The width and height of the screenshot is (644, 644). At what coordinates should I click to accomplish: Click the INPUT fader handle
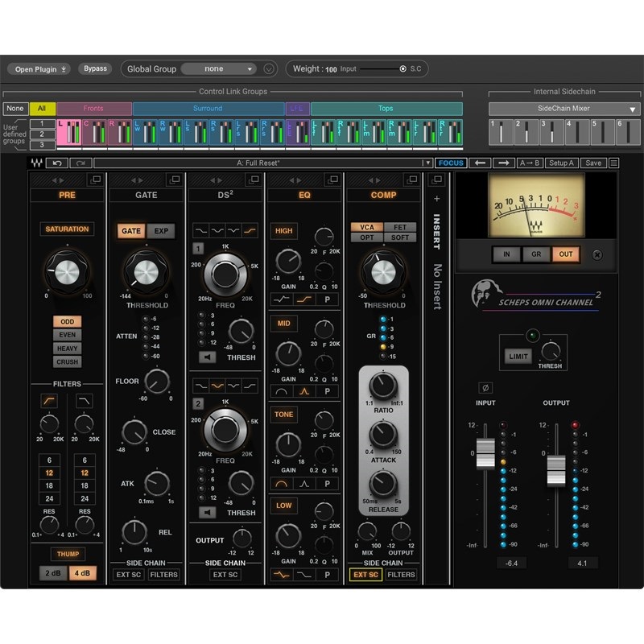(485, 454)
